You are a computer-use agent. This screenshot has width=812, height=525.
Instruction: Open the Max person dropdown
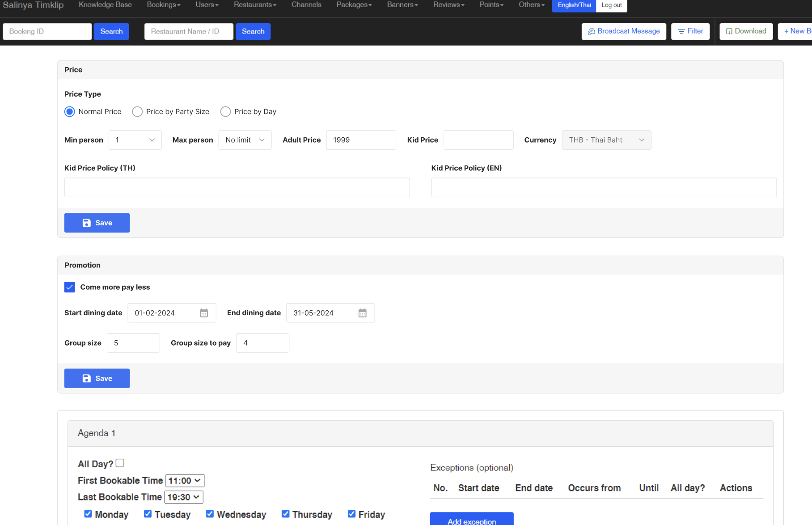pos(245,140)
